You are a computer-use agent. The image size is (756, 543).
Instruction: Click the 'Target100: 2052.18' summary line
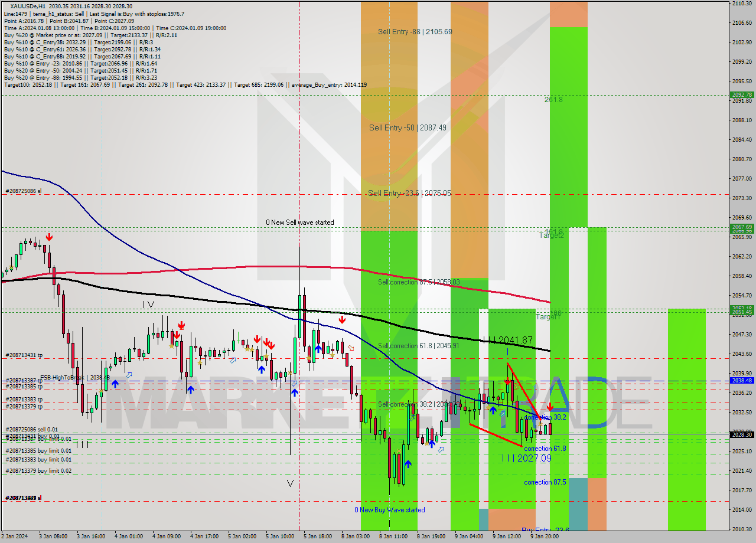(x=30, y=85)
